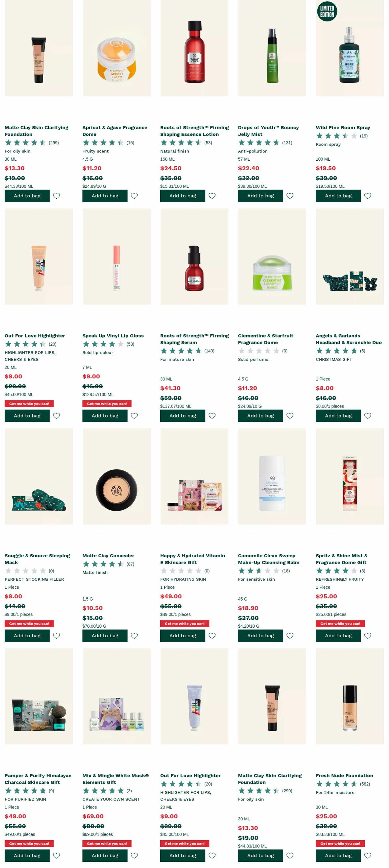Image resolution: width=389 pixels, height=868 pixels.
Task: Click the heart on Snuggle & Snooze Sleeping Mask
Action: 57,635
